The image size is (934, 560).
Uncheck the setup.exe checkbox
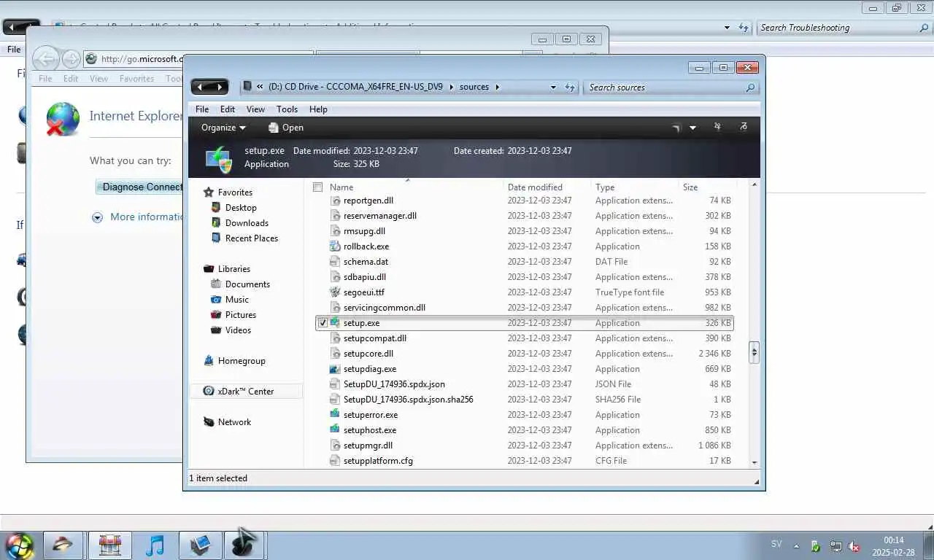tap(323, 323)
